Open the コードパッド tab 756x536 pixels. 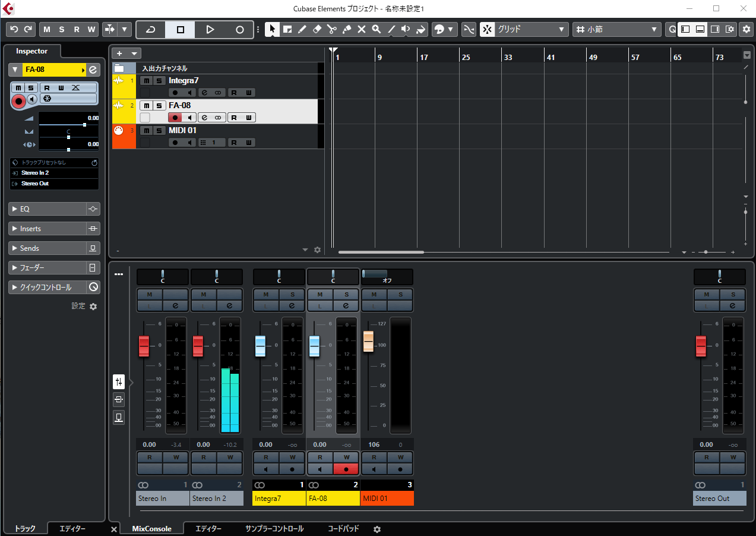click(343, 529)
